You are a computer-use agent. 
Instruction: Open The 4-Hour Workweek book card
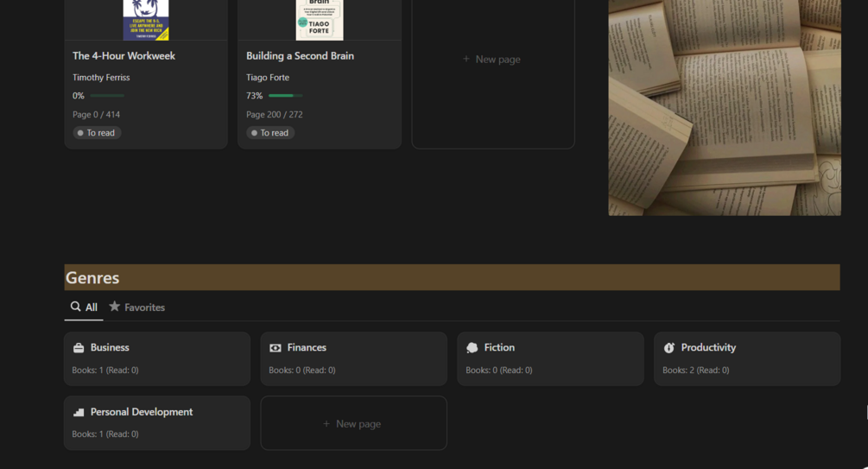146,74
